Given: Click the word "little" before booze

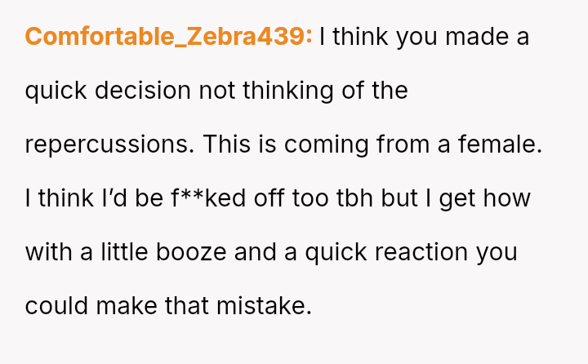Looking at the screenshot, I should point(124,252).
